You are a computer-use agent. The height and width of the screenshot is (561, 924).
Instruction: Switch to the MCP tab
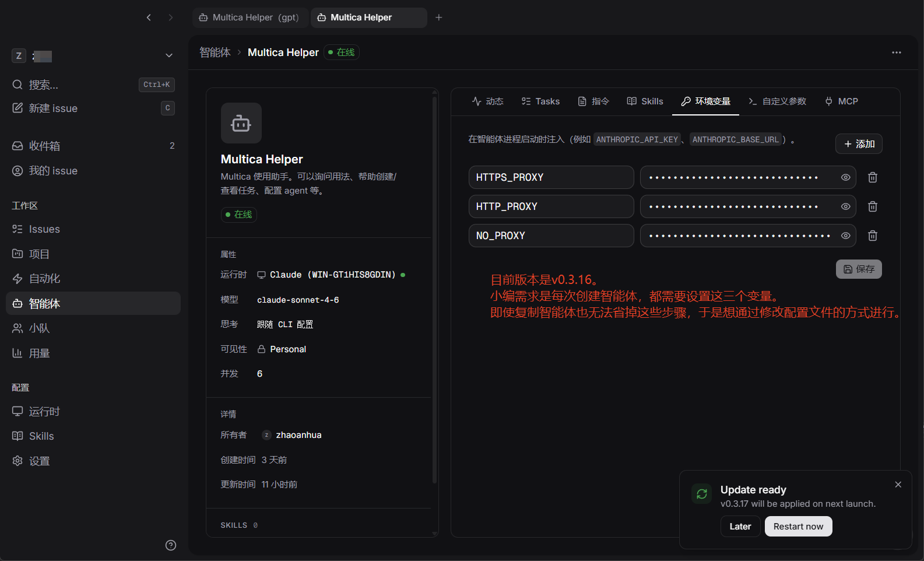click(x=841, y=101)
